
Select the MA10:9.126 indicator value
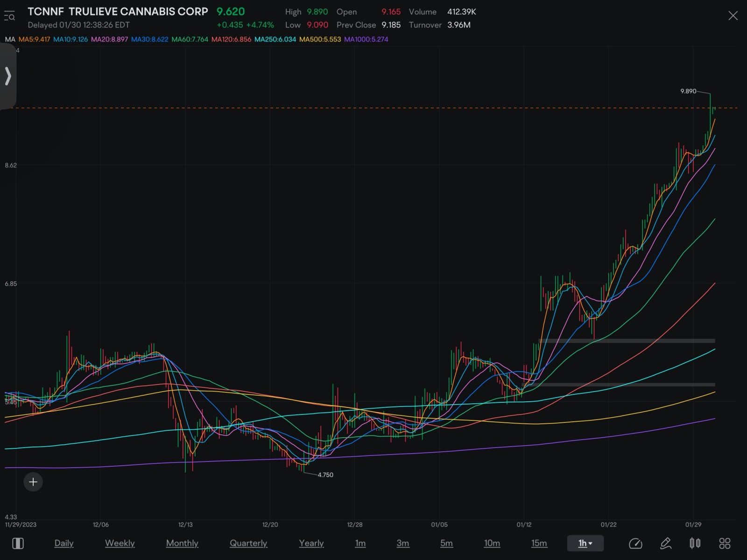coord(70,39)
